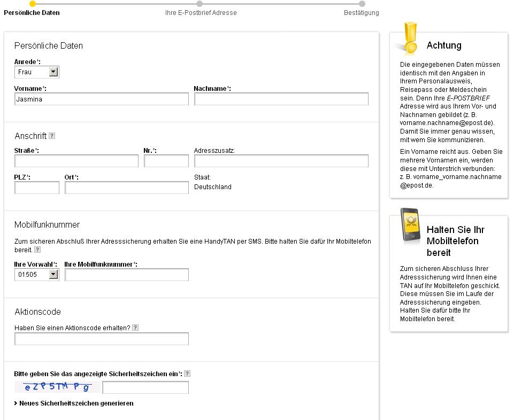
Task: Focus the Adresszusatz input field
Action: click(x=281, y=161)
